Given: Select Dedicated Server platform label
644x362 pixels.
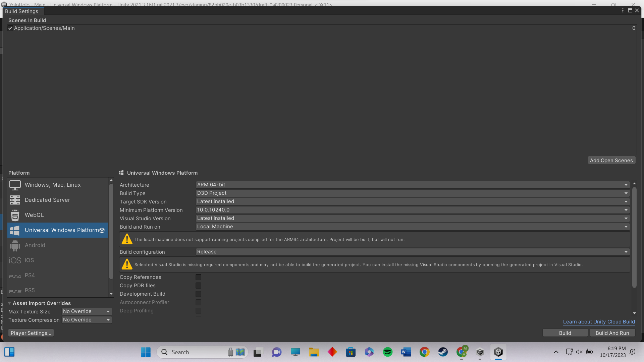Looking at the screenshot, I should coord(47,200).
